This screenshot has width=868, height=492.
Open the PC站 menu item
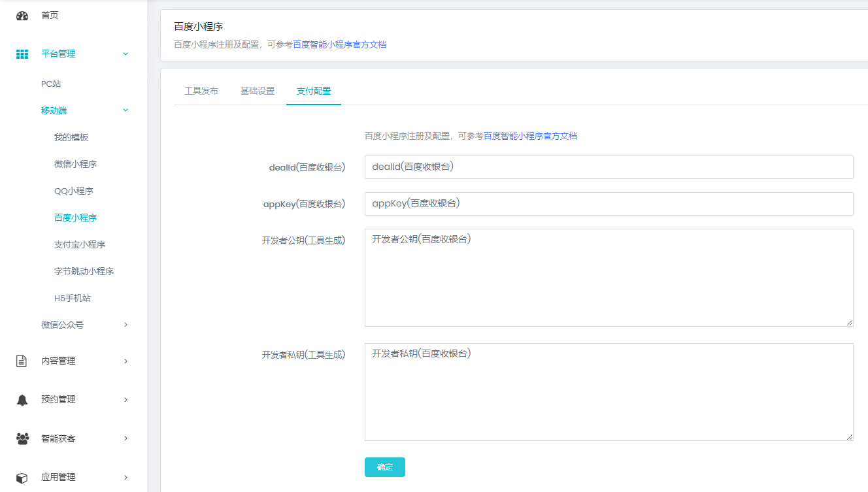click(51, 84)
